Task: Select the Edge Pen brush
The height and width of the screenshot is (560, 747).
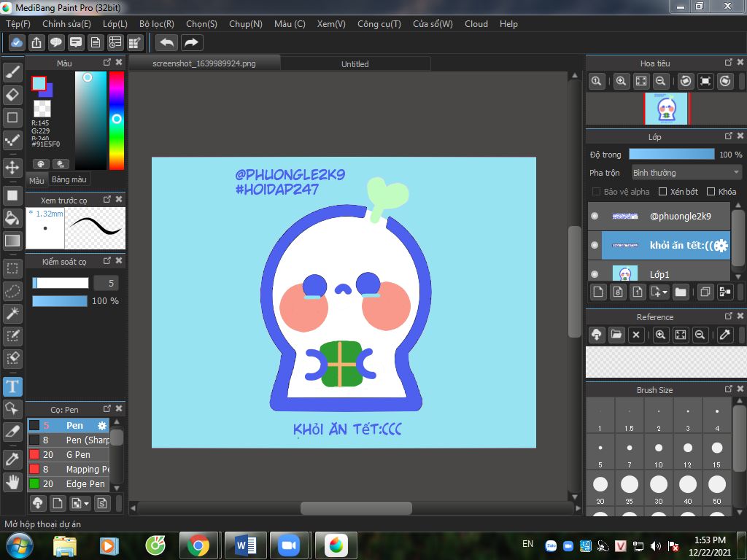Action: (x=68, y=483)
